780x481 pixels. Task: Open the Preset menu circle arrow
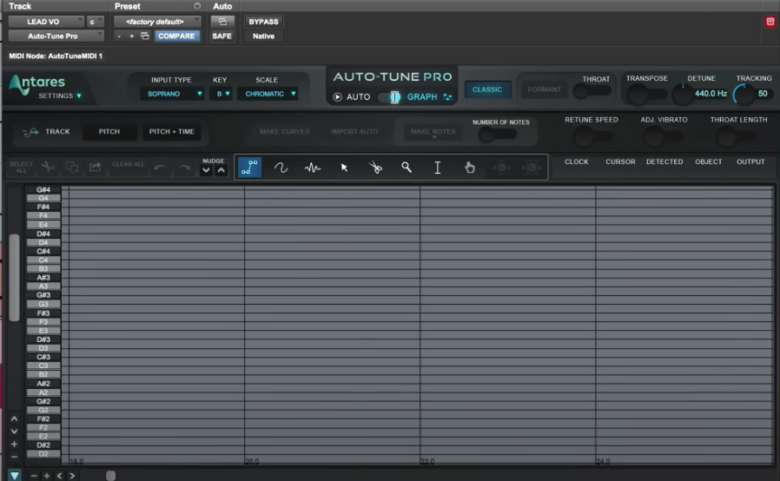[197, 6]
